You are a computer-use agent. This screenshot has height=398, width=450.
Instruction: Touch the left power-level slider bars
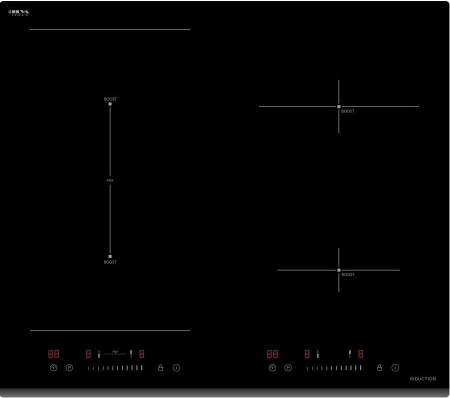coord(115,368)
